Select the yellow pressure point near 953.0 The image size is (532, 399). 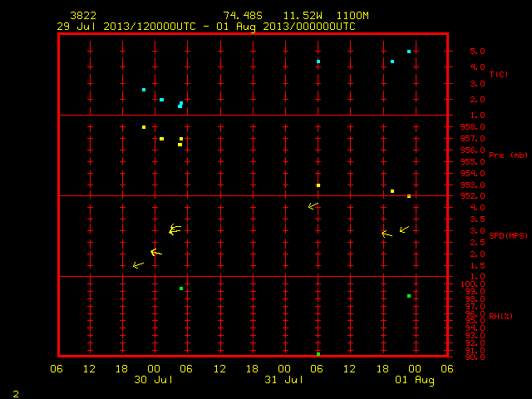pyautogui.click(x=318, y=185)
